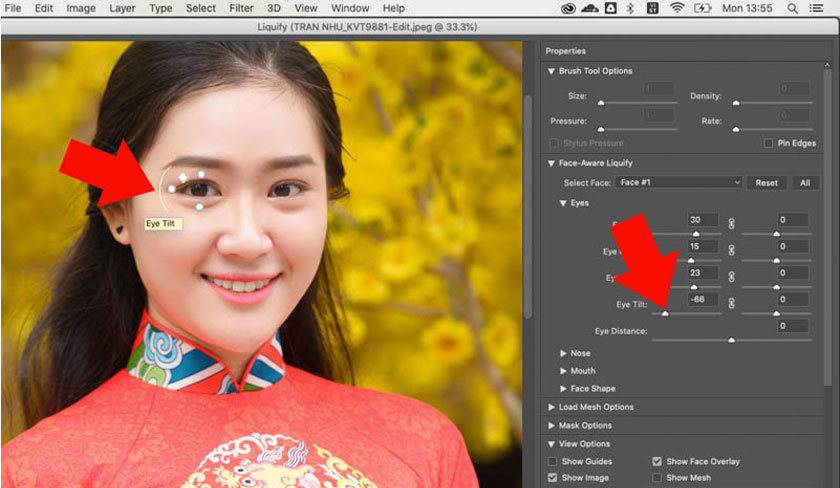Click the Eye Distance slider handle

point(731,340)
